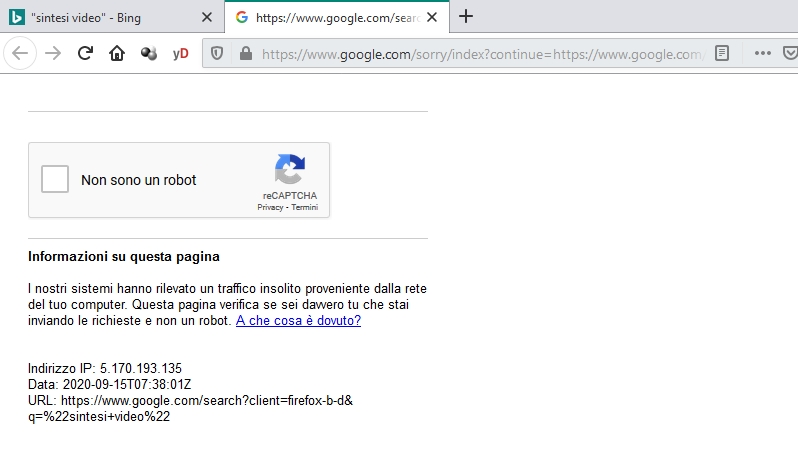Click the q=%22sintesi+video%22 text
The width and height of the screenshot is (798, 450).
(99, 416)
